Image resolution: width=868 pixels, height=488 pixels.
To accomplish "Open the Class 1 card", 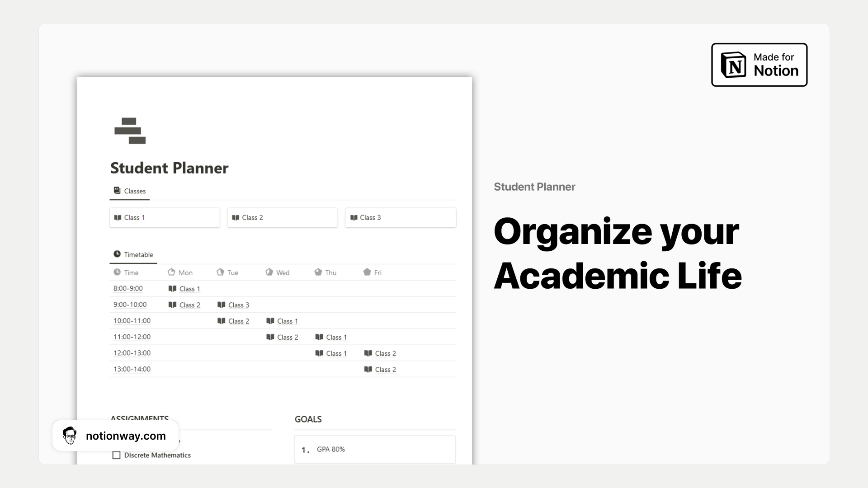I will [165, 218].
